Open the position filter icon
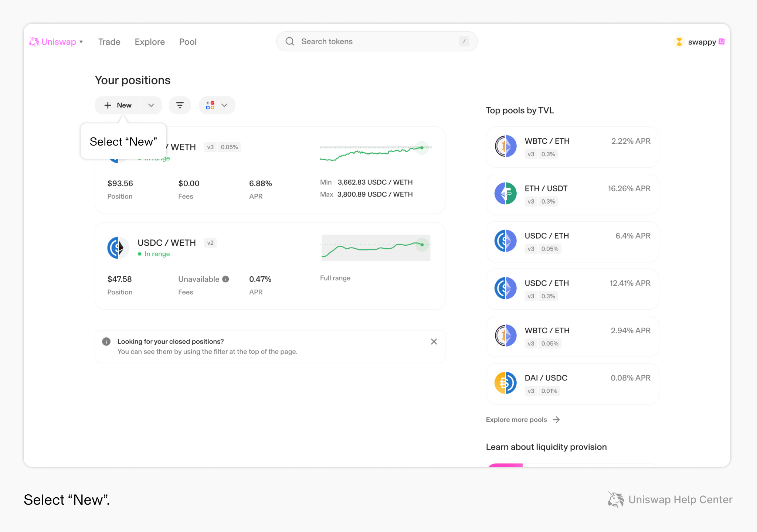 click(180, 105)
